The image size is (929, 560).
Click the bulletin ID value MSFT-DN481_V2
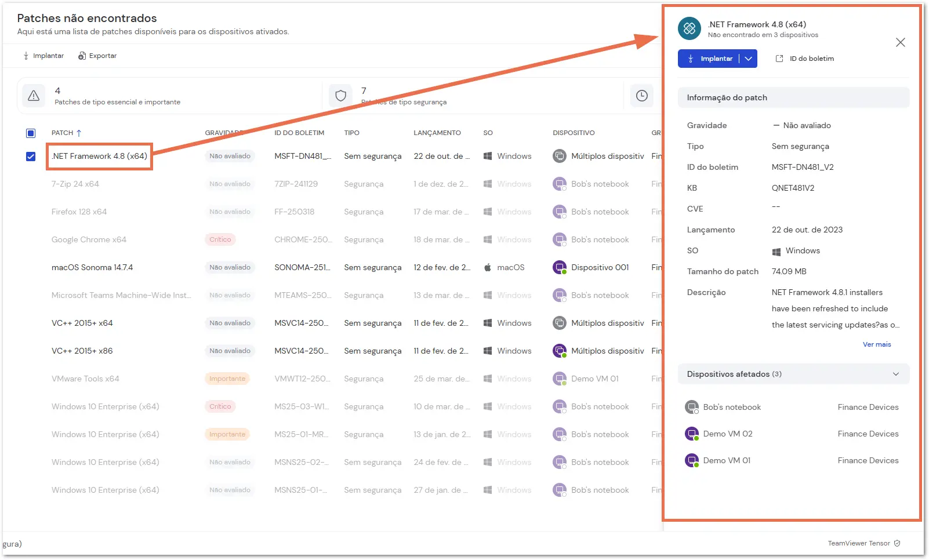pyautogui.click(x=803, y=167)
